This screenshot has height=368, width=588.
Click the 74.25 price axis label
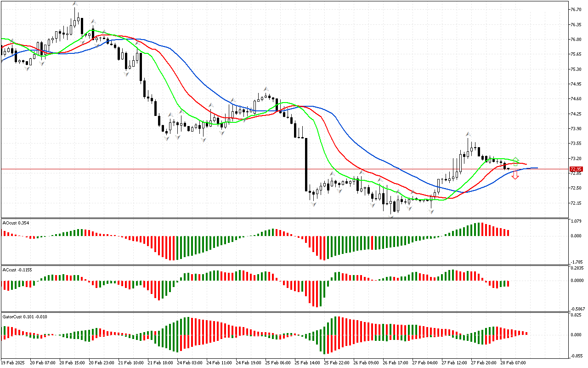[576, 114]
